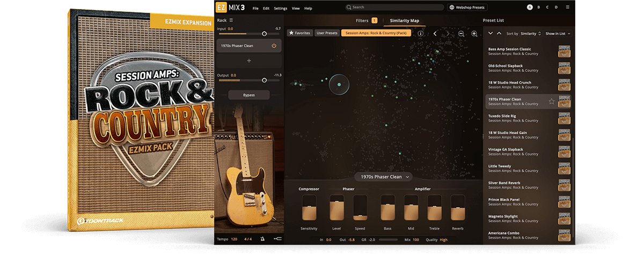Toggle Session Amps: Rock & Country (Pack) filter

pos(376,33)
